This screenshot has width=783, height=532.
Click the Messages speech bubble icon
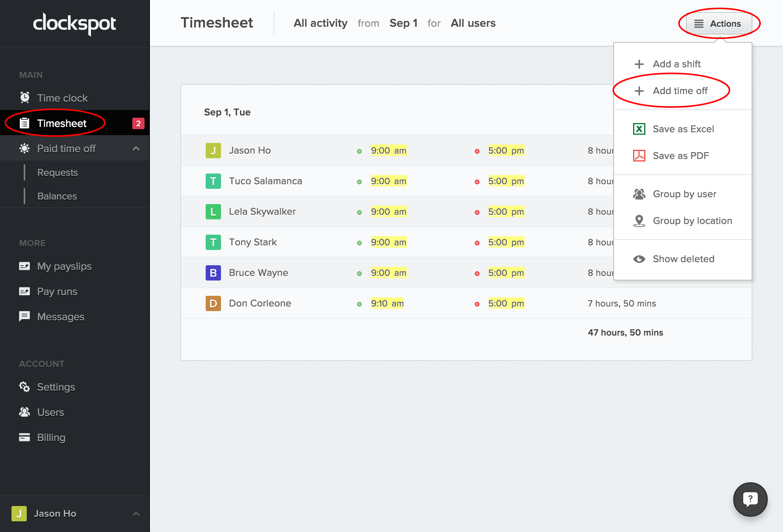(24, 316)
